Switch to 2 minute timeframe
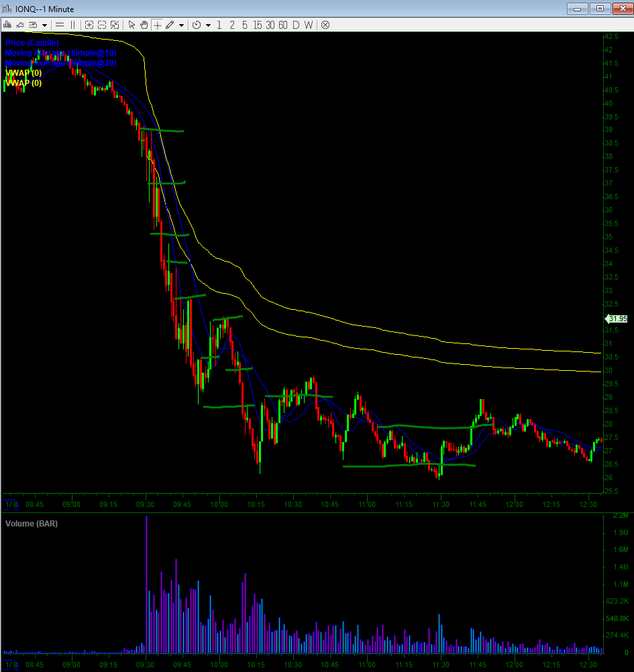 click(x=232, y=25)
